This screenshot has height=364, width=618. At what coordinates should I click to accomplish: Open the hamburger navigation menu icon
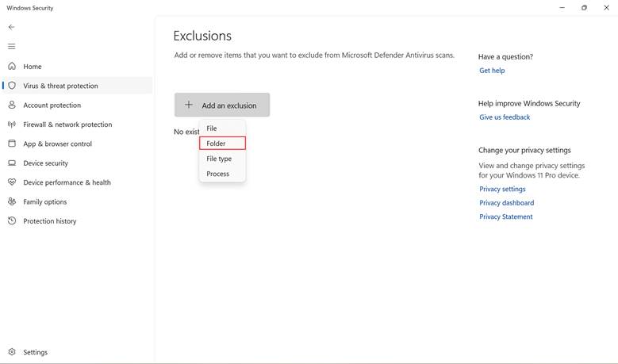pyautogui.click(x=11, y=47)
